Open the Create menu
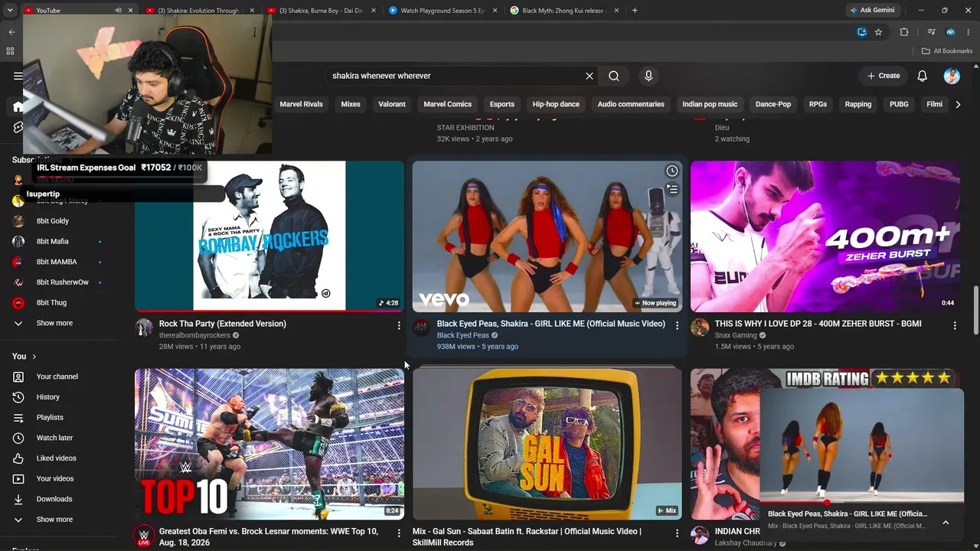This screenshot has width=980, height=551. 884,76
